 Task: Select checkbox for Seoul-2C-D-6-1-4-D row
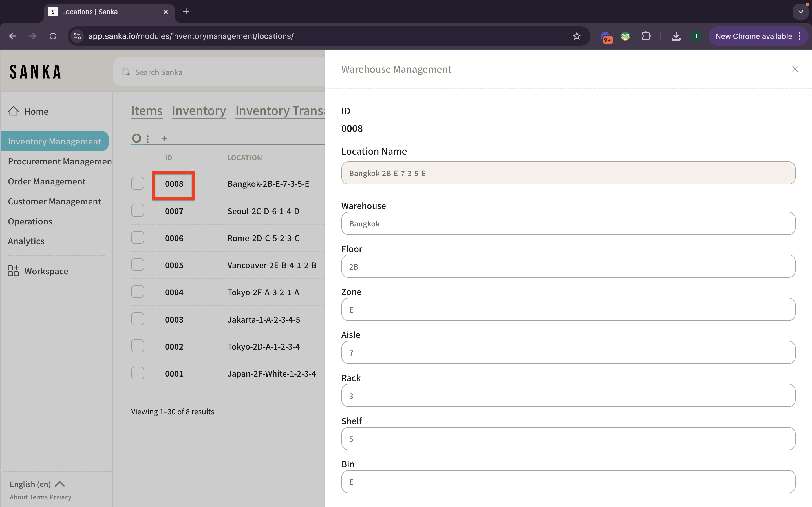(138, 211)
